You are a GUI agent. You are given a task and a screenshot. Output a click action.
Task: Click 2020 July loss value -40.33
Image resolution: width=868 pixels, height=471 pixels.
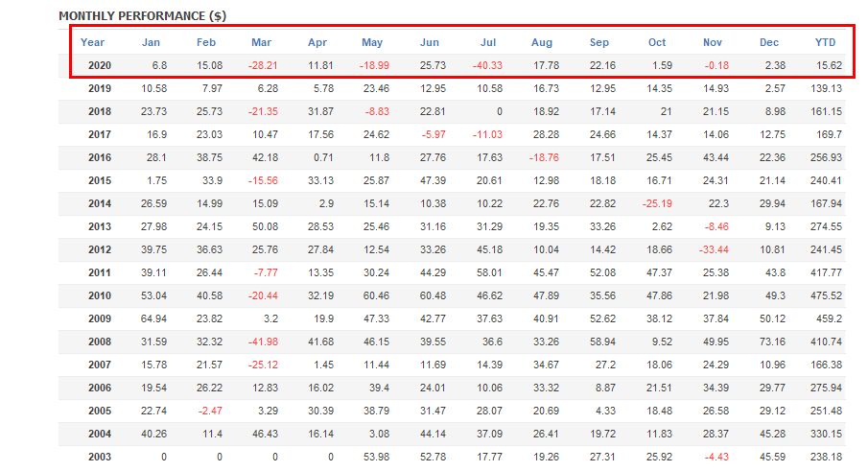(x=487, y=65)
